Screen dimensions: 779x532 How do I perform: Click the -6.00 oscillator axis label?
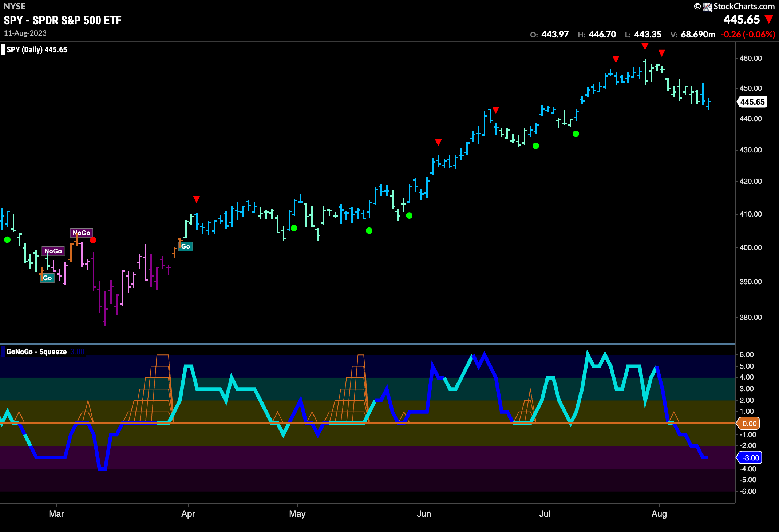tap(748, 491)
